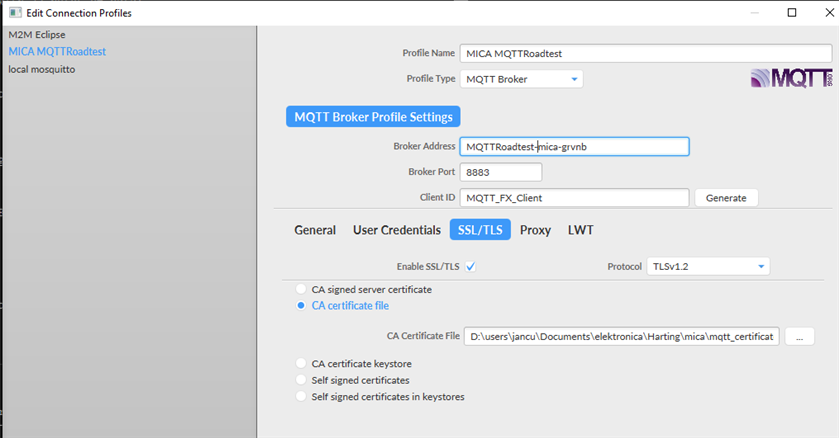Click the window app icon in title bar
This screenshot has height=438, width=839.
(x=15, y=12)
